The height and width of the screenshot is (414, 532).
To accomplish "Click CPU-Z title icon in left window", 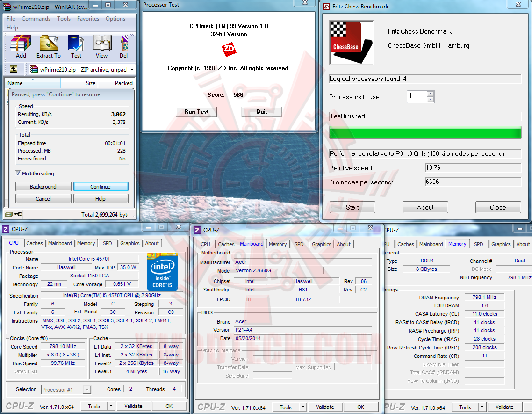I will coord(6,229).
